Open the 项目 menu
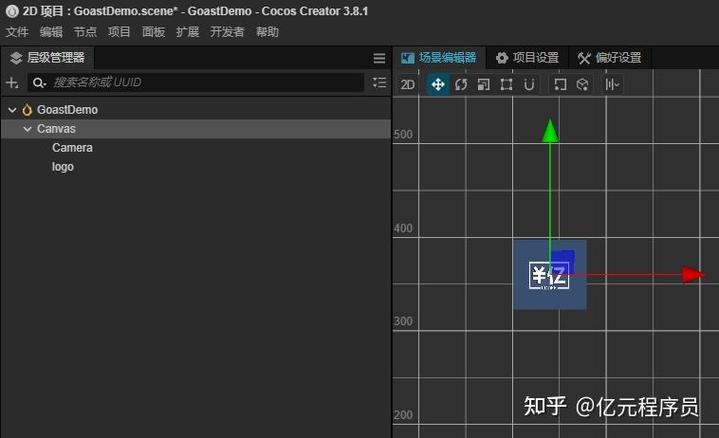 [119, 32]
